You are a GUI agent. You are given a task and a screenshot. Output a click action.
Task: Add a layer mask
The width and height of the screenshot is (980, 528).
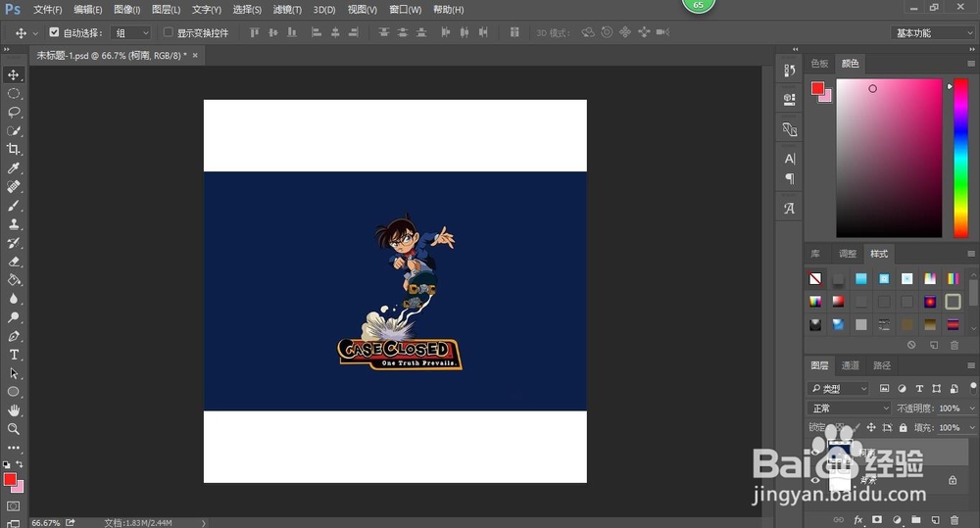pos(877,520)
